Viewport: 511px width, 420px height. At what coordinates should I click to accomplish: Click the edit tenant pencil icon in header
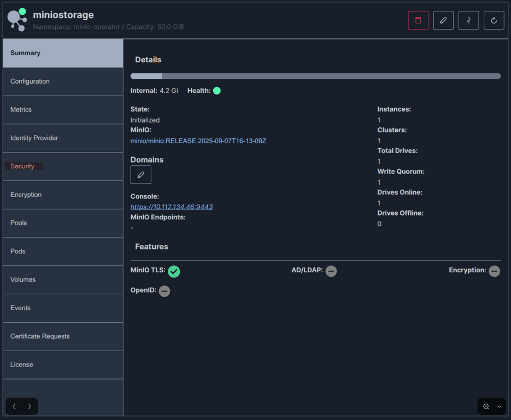[x=443, y=20]
